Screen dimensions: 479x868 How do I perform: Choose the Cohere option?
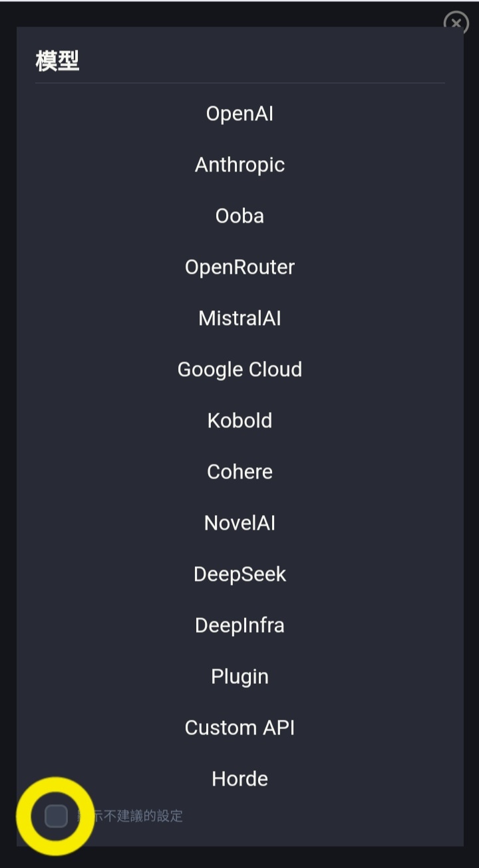[x=239, y=472]
